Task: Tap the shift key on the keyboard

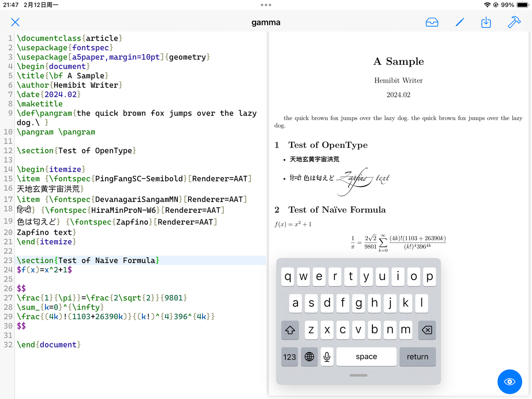Action: [290, 330]
